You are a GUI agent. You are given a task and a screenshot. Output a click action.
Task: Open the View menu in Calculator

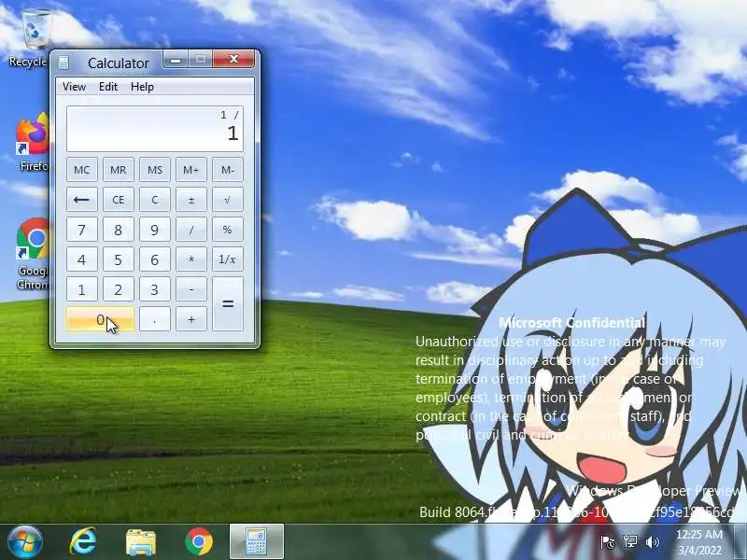(74, 87)
